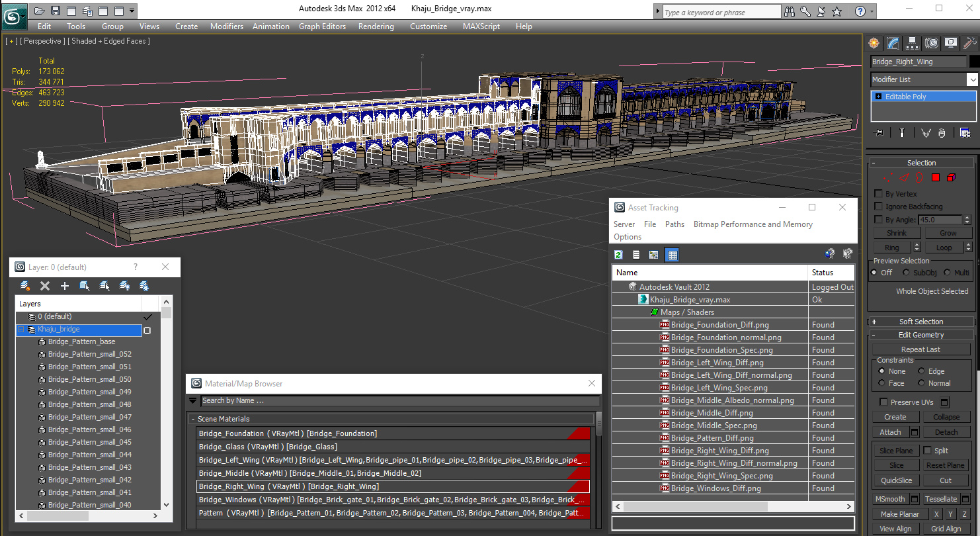The image size is (980, 536).
Task: Enable the Split checkbox
Action: [x=927, y=451]
